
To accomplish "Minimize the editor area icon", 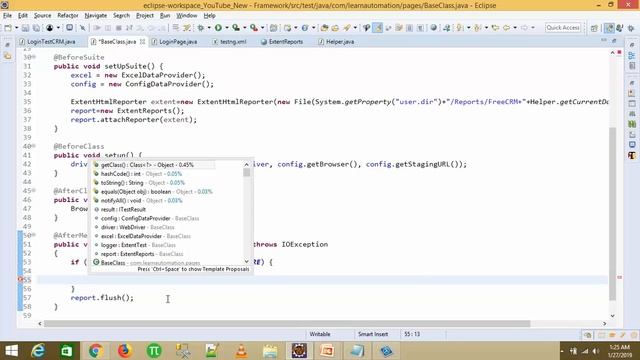I will [604, 41].
